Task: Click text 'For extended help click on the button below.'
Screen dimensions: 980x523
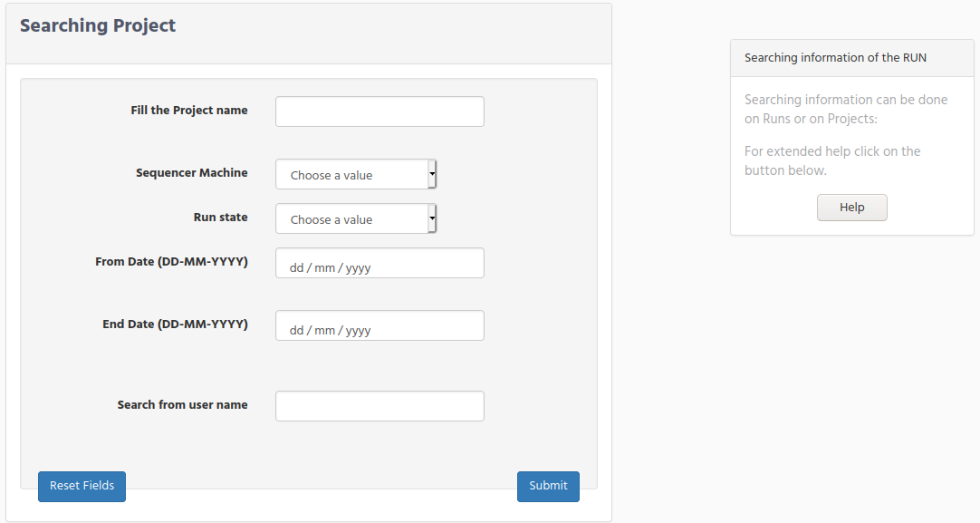Action: tap(831, 160)
